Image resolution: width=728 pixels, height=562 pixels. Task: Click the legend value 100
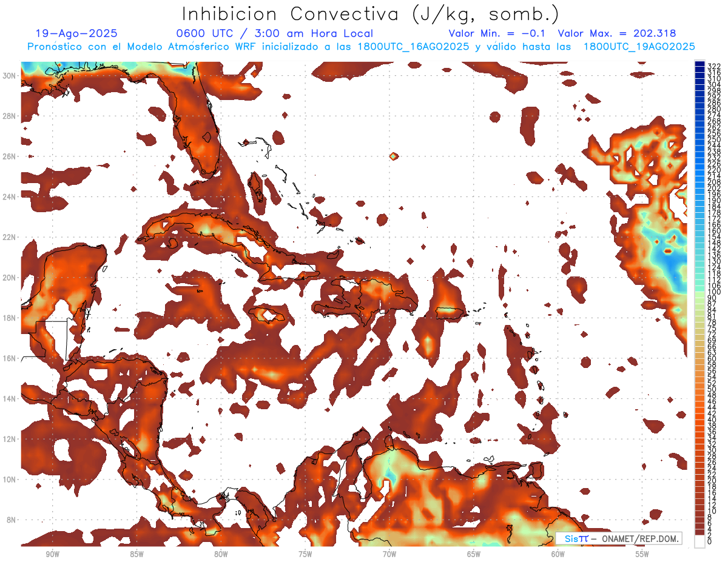(714, 292)
